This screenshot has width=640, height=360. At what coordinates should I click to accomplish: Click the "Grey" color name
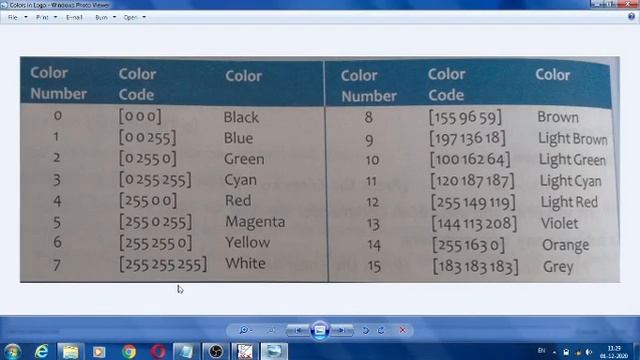(558, 267)
